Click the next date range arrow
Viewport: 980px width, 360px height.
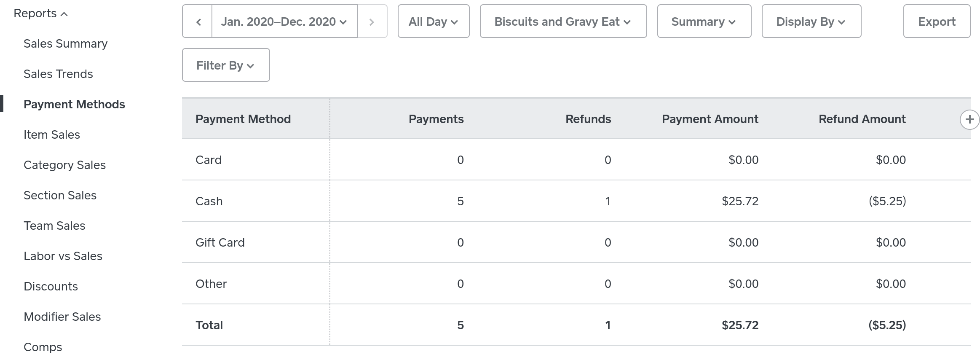tap(372, 21)
